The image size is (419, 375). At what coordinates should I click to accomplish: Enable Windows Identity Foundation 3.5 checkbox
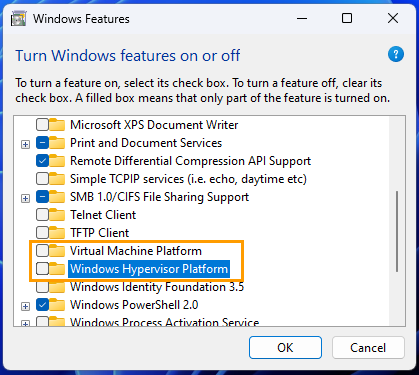(x=42, y=287)
